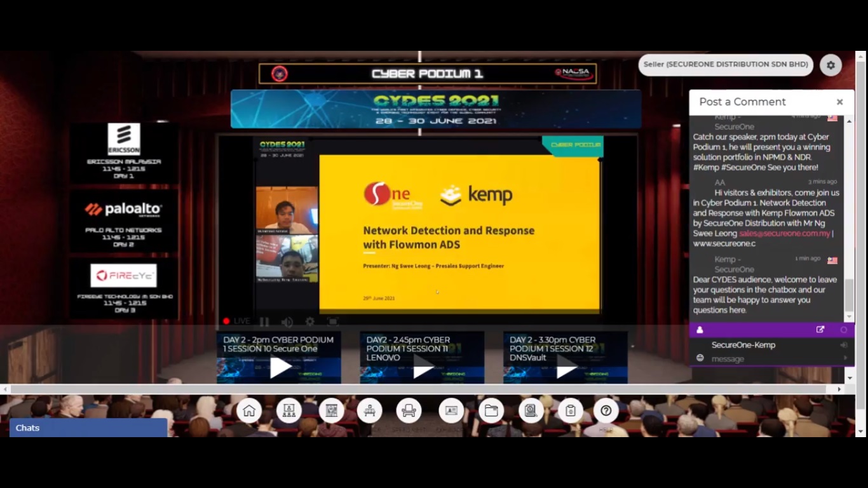Click the SecureOne-Kemp username text
Viewport: 868px width, 488px height.
coord(743,345)
